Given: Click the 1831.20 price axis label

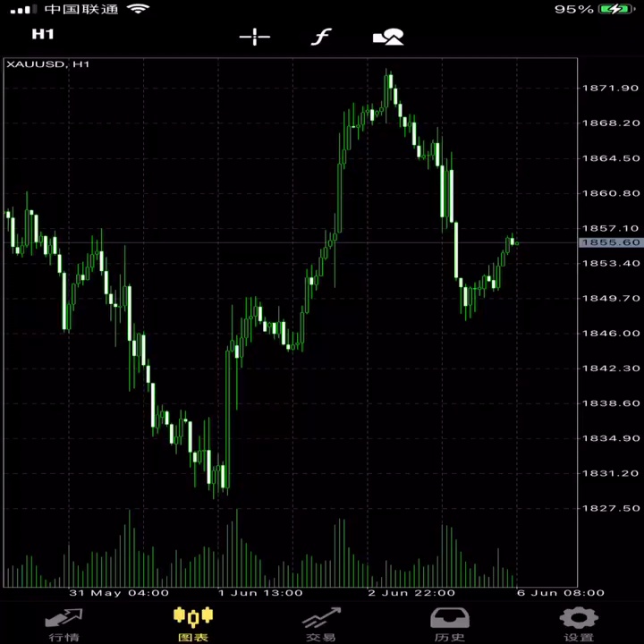Looking at the screenshot, I should point(610,473).
